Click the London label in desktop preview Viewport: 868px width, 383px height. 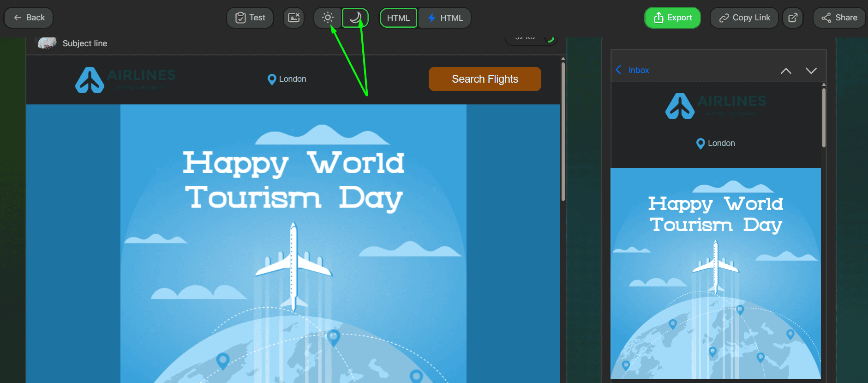(293, 79)
